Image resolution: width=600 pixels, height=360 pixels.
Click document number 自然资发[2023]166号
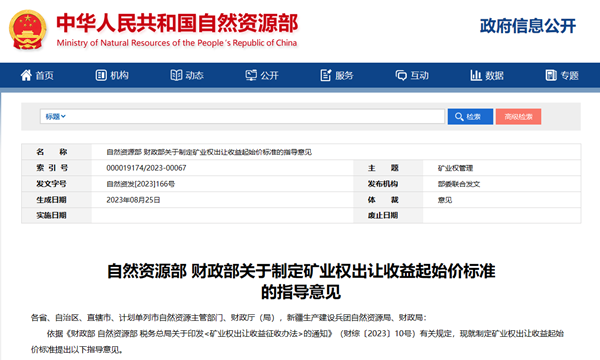tap(140, 184)
